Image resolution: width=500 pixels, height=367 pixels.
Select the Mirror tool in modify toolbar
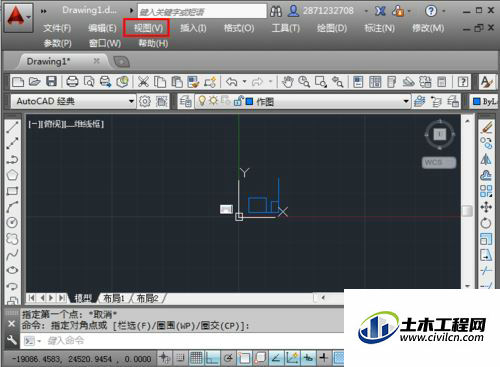tap(486, 159)
